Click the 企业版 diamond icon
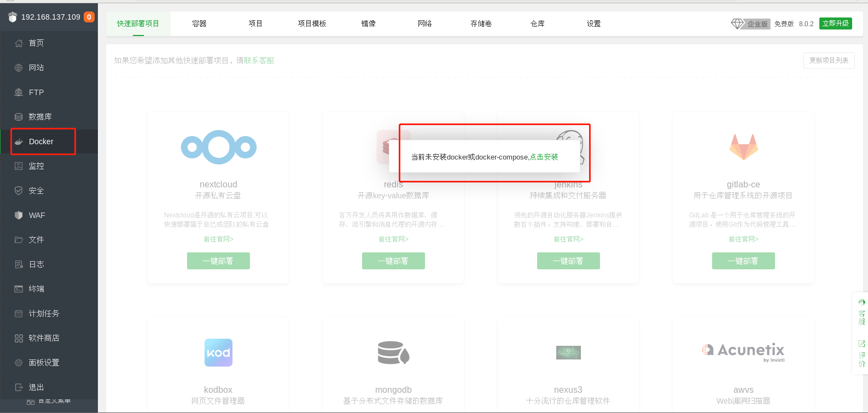Screen dimensions: 868x413 pyautogui.click(x=737, y=24)
